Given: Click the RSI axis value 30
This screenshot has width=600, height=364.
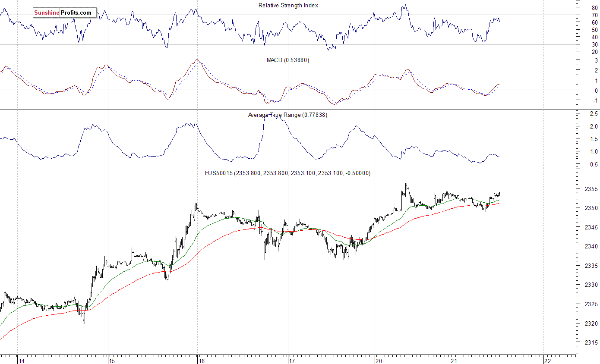Looking at the screenshot, I should tap(595, 44).
